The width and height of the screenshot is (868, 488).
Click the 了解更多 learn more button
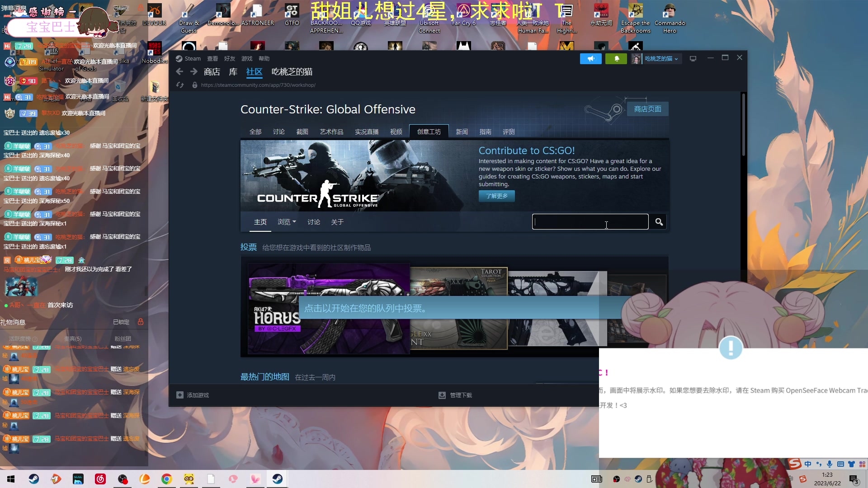coord(497,196)
